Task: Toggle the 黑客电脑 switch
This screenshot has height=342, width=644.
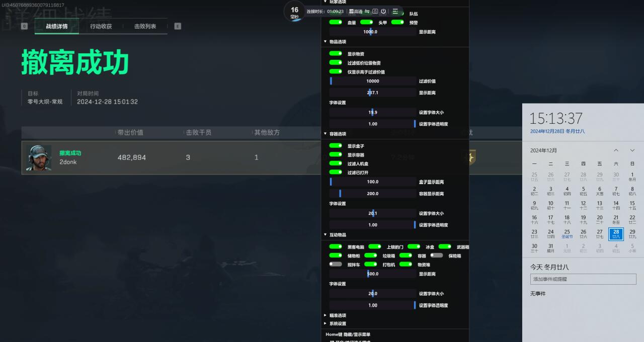Action: tap(336, 247)
